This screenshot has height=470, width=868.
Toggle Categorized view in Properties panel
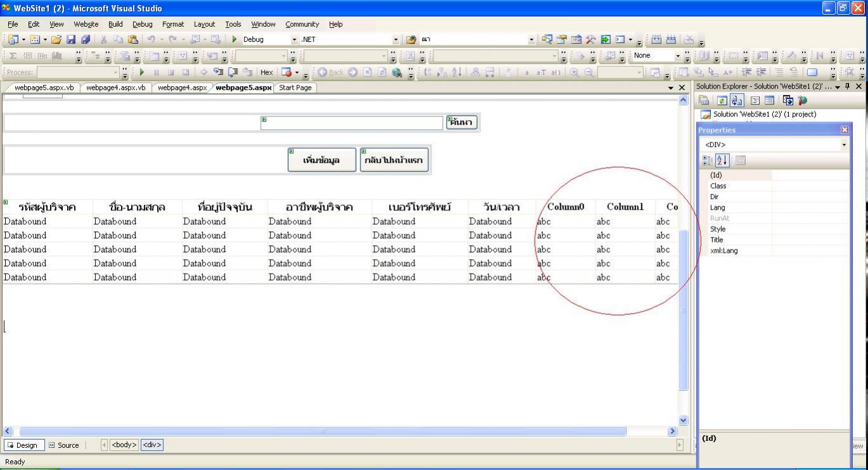(x=707, y=160)
